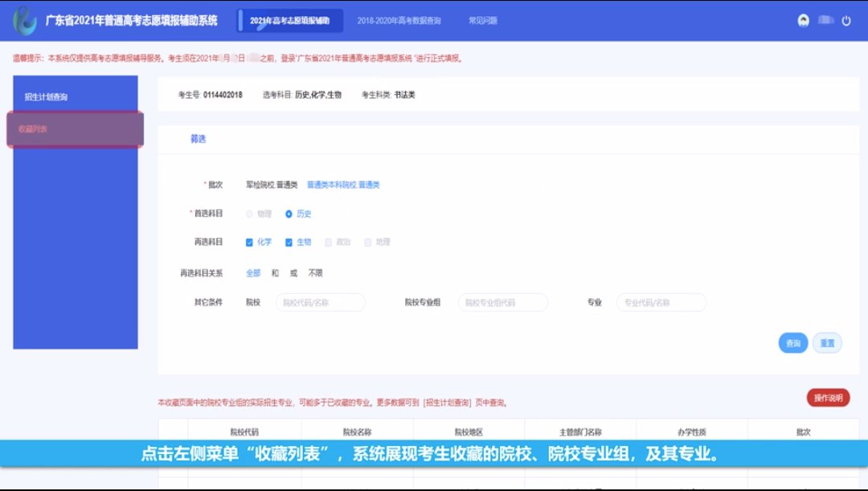Image resolution: width=868 pixels, height=491 pixels.
Task: Focus the 专业代码/名称 input field
Action: pyautogui.click(x=661, y=303)
